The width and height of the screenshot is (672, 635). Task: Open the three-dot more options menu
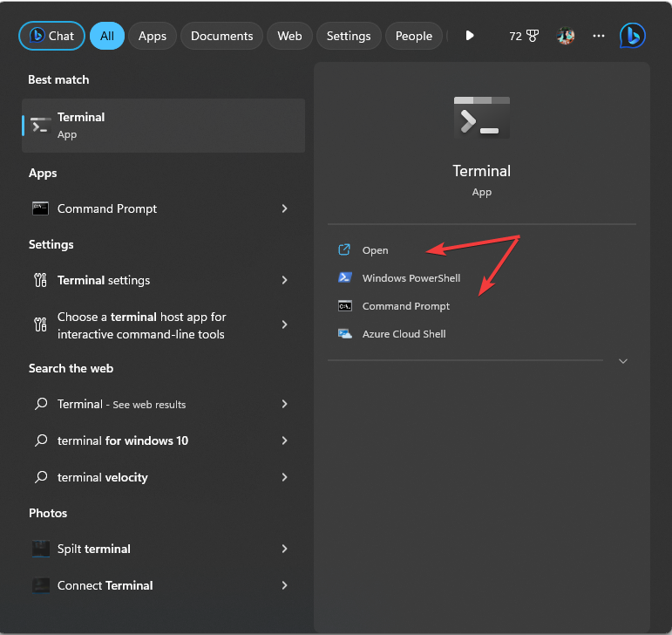tap(598, 36)
